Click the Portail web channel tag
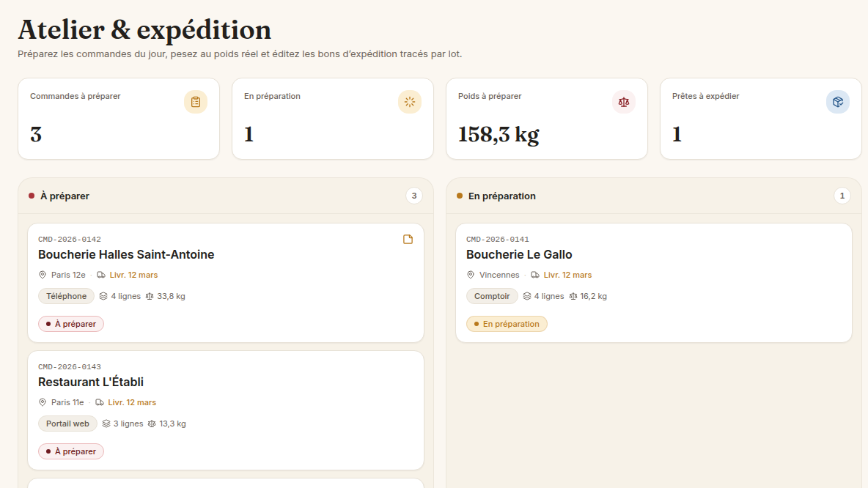Screen dimensions: 868x488 pyautogui.click(x=67, y=424)
